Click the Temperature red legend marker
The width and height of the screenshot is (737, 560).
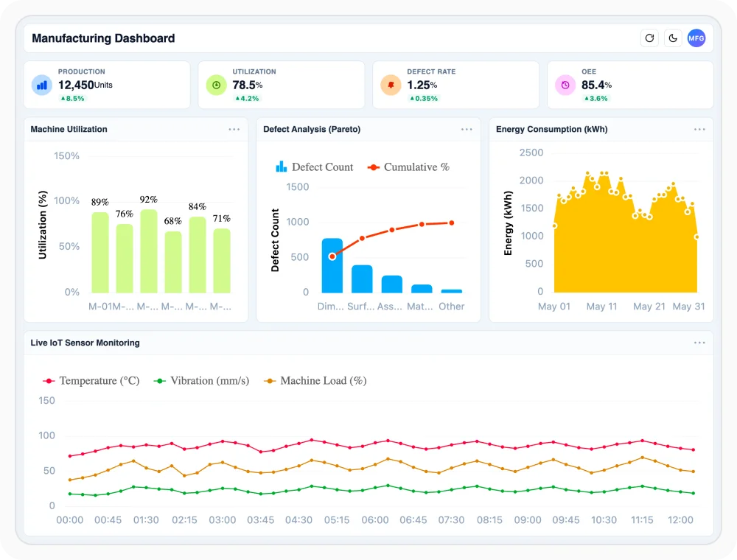coord(49,381)
